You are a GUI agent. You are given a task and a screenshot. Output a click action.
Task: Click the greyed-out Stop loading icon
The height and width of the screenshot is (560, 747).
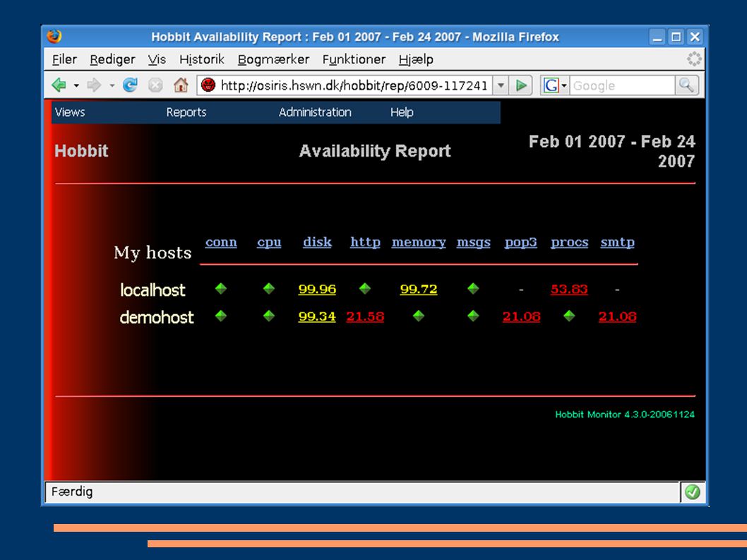[x=155, y=85]
